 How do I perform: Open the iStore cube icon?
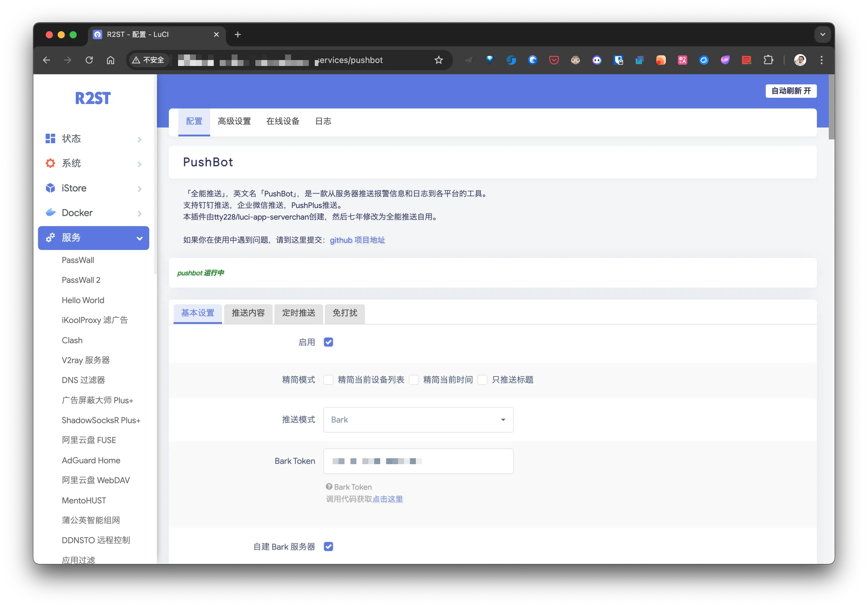coord(50,188)
